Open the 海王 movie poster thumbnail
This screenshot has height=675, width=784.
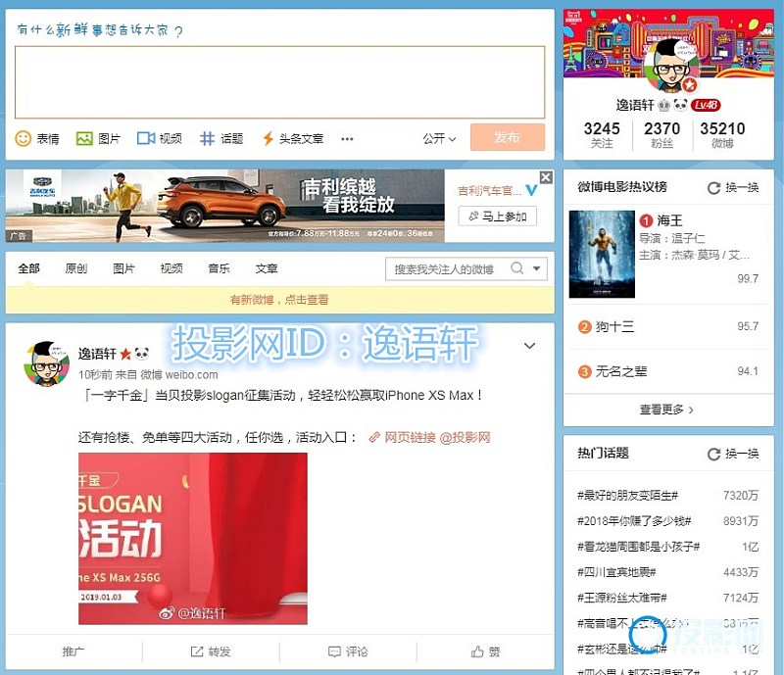602,254
